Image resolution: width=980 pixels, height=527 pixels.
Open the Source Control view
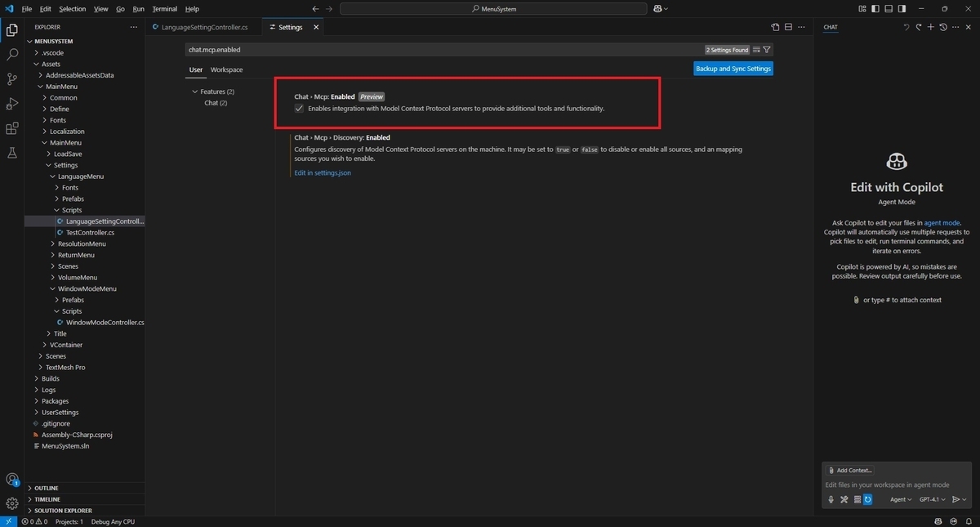(x=12, y=79)
